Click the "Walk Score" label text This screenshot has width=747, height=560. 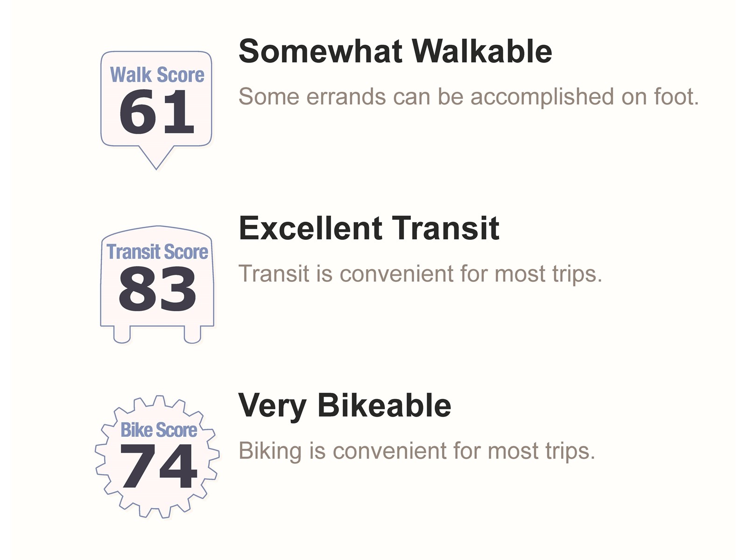(157, 75)
